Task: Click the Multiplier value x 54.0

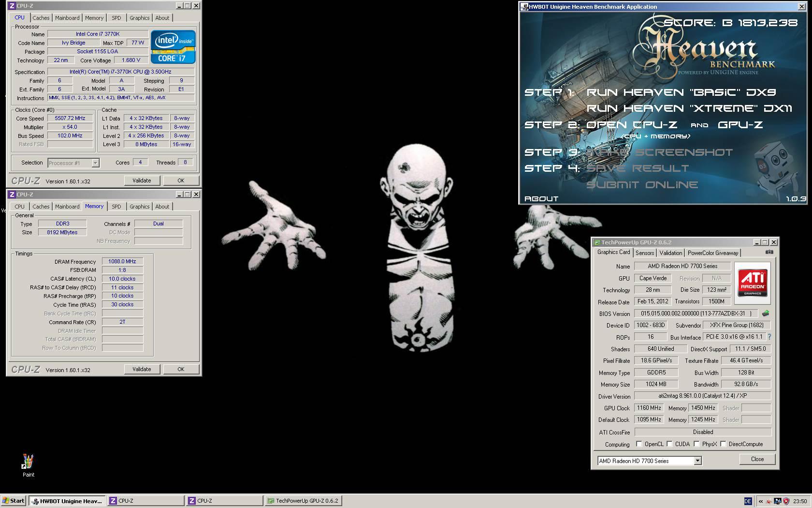Action: [70, 127]
